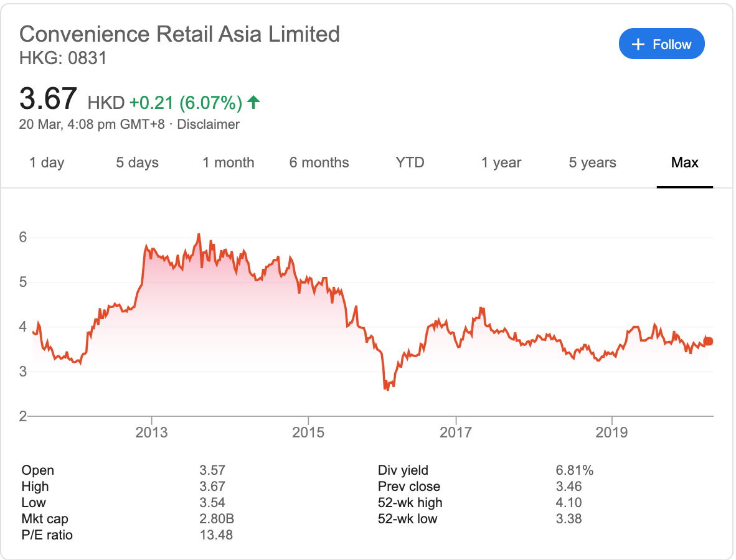Screen dimensions: 736x560
Task: Click the ticker HKG: 0831
Action: pyautogui.click(x=63, y=58)
